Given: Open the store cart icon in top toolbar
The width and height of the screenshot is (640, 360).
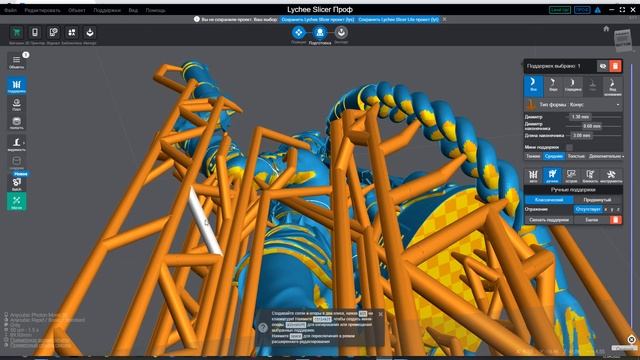Looking at the screenshot, I should tap(16, 32).
